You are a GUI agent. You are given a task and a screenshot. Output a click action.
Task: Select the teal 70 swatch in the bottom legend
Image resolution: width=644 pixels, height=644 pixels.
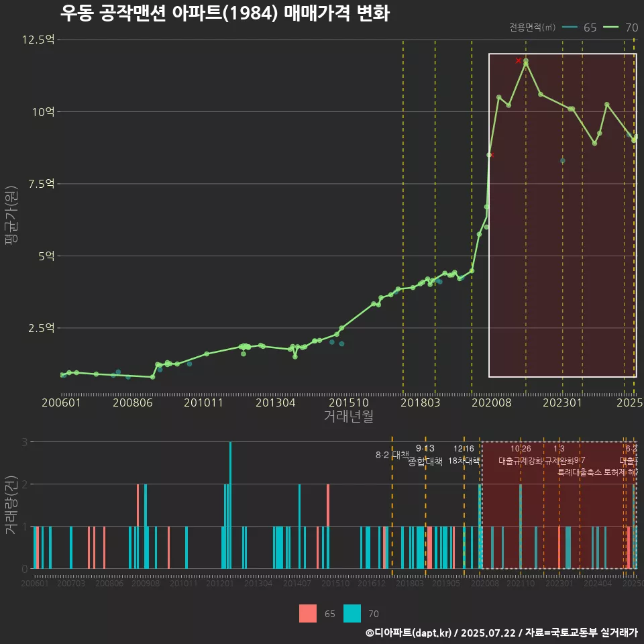[x=352, y=614]
